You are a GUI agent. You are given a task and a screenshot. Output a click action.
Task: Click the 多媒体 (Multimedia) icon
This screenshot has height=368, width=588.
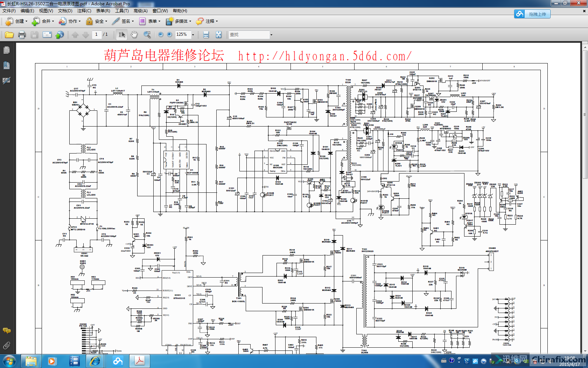pos(169,21)
